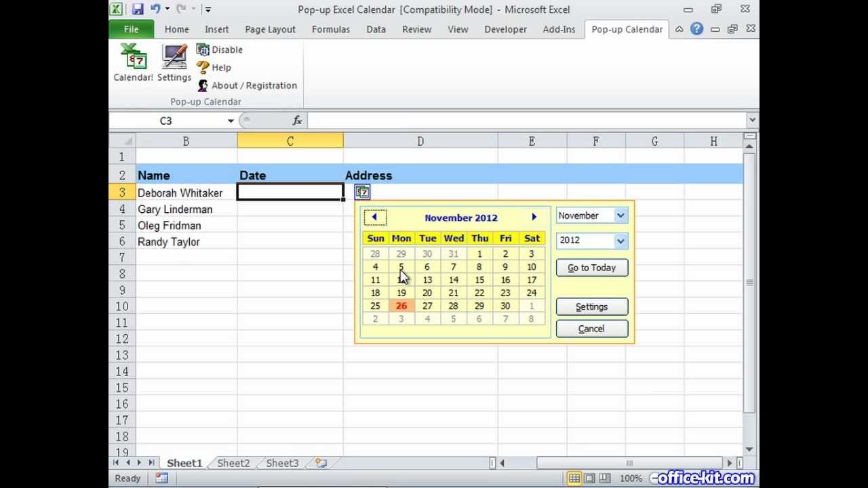Switch to the Developer ribbon tab
Viewport: 868px width, 488px height.
(505, 29)
